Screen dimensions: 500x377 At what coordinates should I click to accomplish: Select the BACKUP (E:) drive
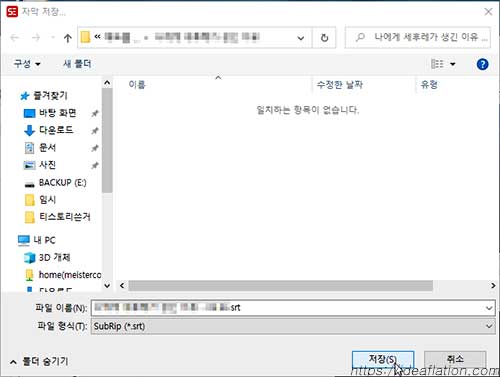pos(55,183)
